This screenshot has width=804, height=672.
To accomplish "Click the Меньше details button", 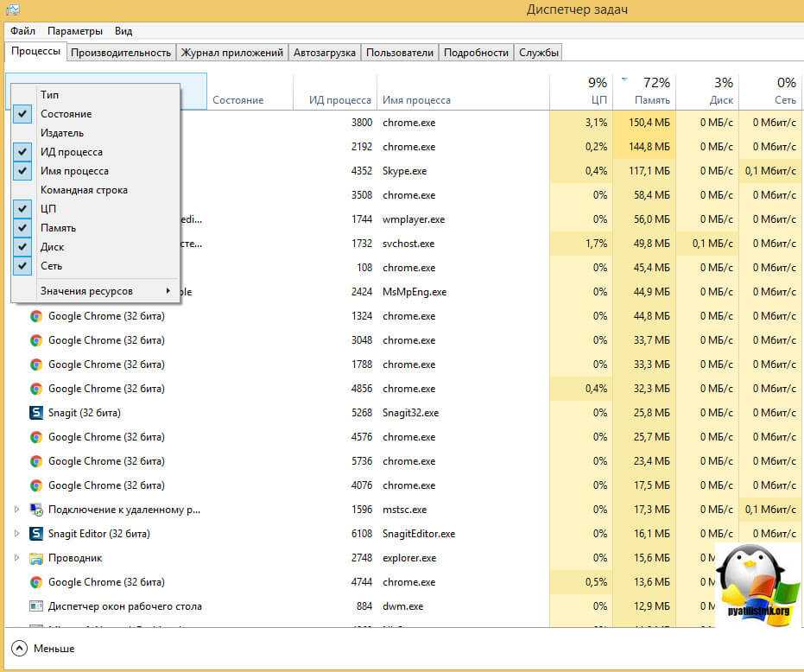I will tap(43, 648).
